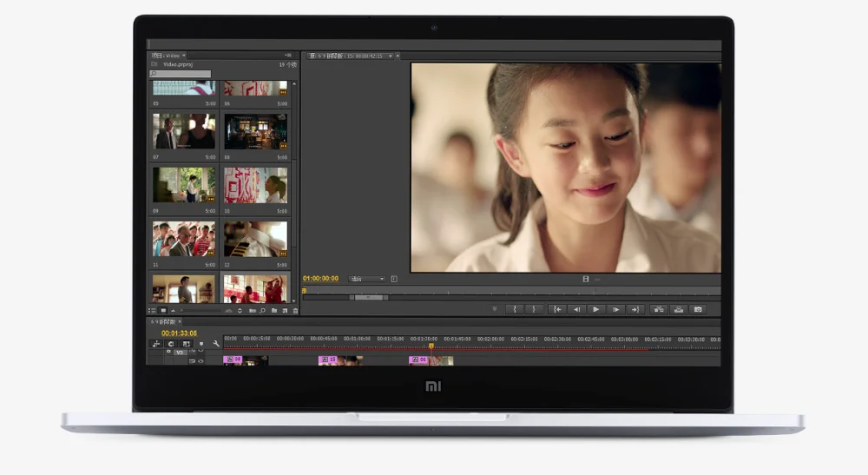Click the Export Frame camera icon
Screen dimensions: 868x475
(x=698, y=309)
